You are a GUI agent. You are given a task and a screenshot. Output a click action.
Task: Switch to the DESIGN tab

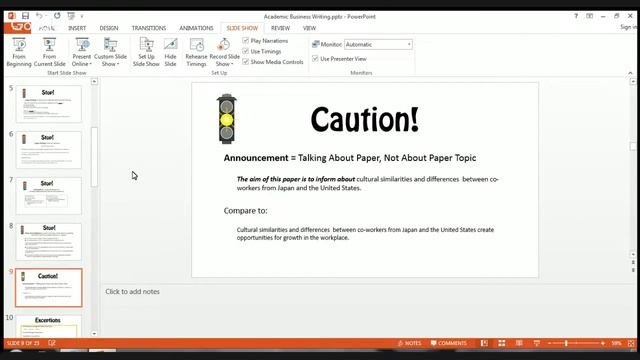pos(109,28)
